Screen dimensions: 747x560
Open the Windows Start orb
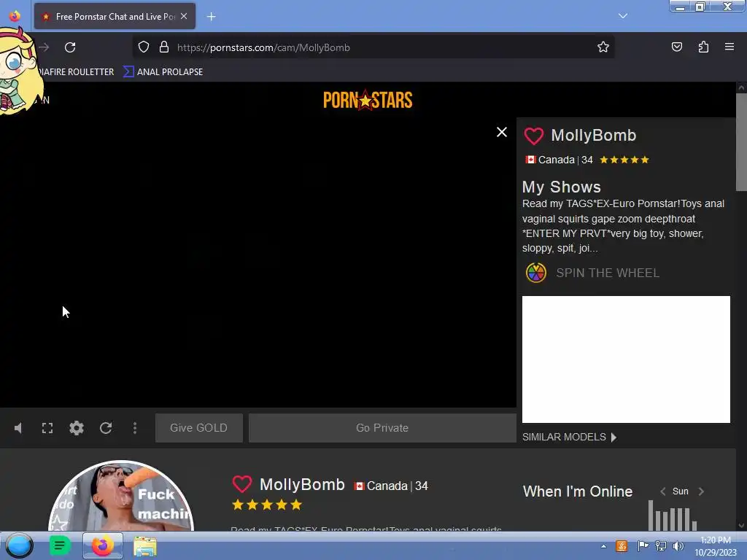[x=19, y=545]
